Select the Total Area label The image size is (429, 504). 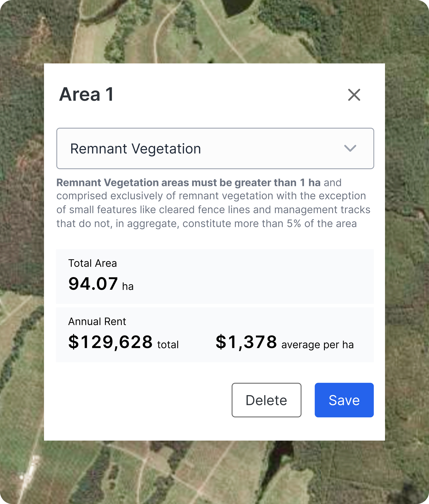point(93,263)
